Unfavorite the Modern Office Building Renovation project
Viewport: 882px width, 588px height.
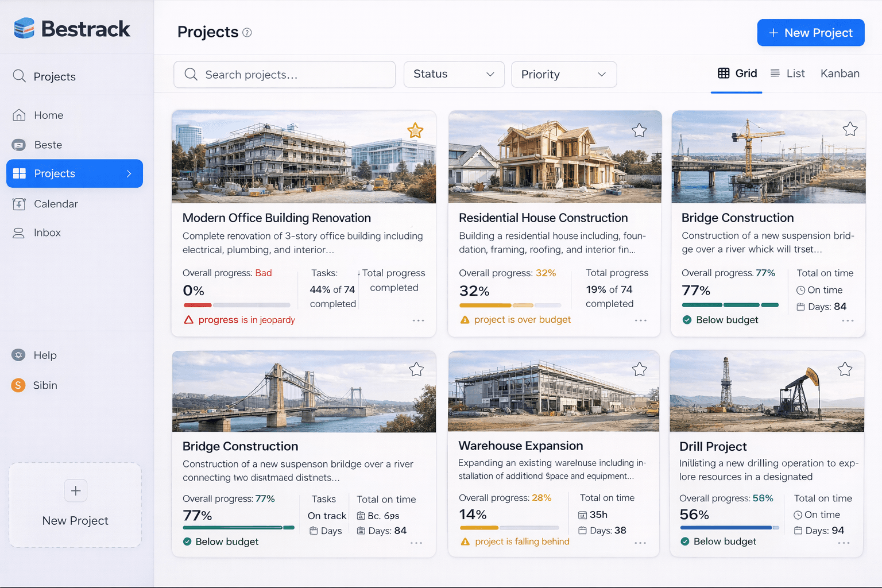click(x=415, y=130)
